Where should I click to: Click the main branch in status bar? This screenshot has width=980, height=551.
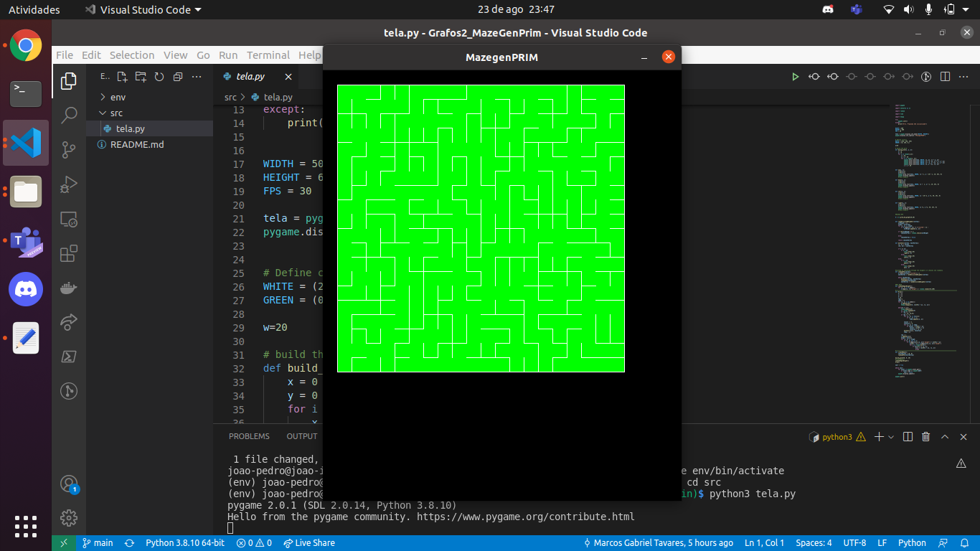pyautogui.click(x=98, y=543)
